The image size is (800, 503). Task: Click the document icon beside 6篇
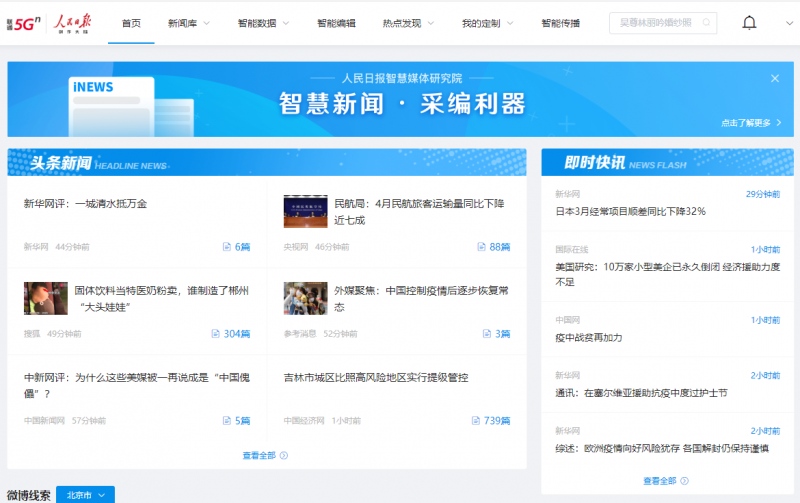227,246
